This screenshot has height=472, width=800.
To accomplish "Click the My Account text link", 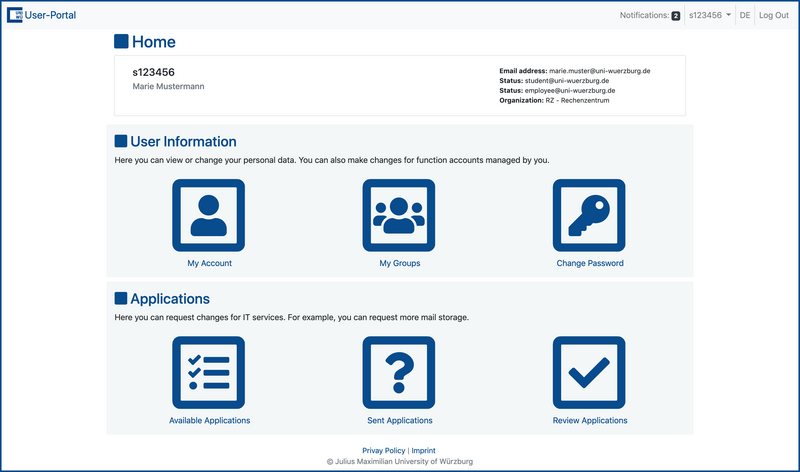I will [x=209, y=264].
